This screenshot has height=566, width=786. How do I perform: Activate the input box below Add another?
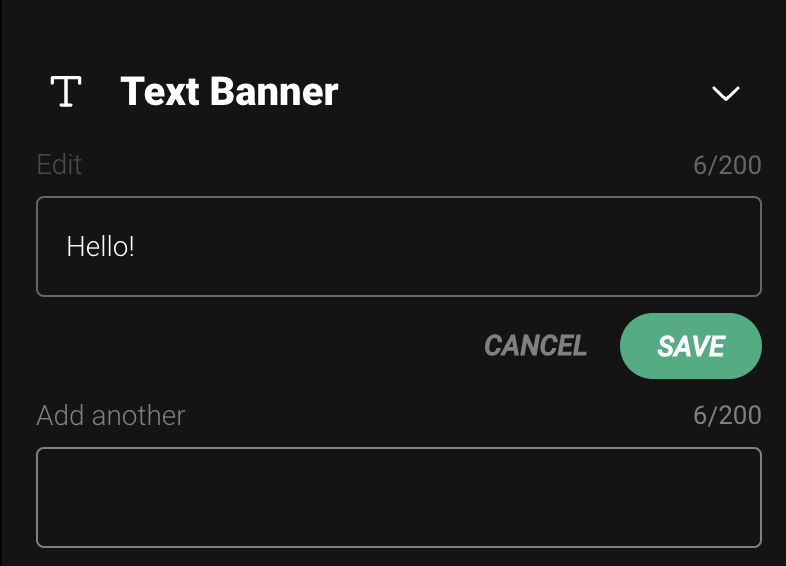(398, 497)
